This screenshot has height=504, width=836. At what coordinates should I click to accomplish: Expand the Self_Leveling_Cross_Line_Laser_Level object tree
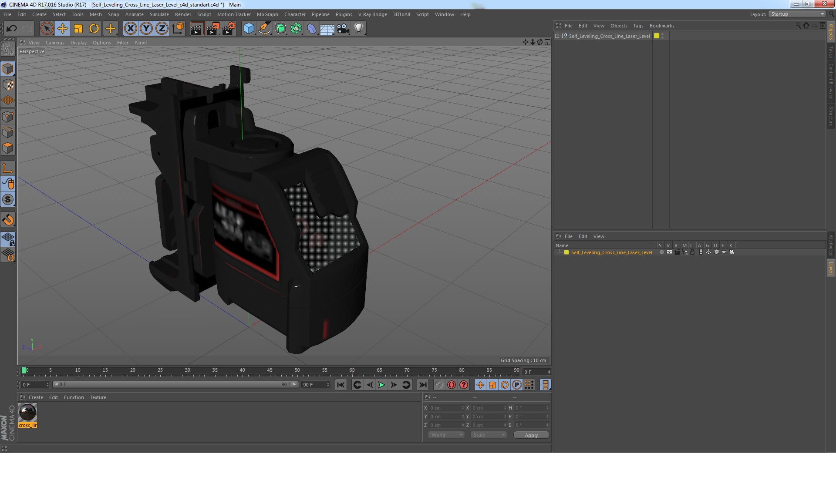[x=557, y=36]
